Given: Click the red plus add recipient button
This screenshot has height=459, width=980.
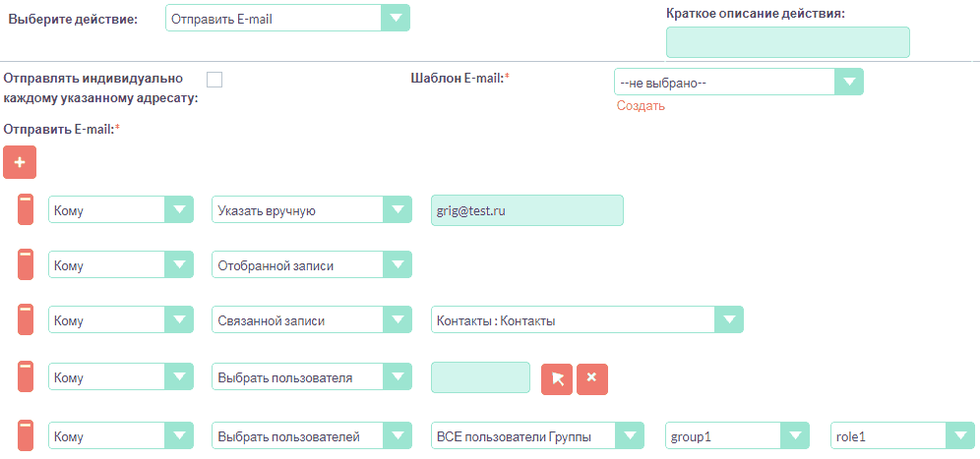Looking at the screenshot, I should [x=20, y=162].
